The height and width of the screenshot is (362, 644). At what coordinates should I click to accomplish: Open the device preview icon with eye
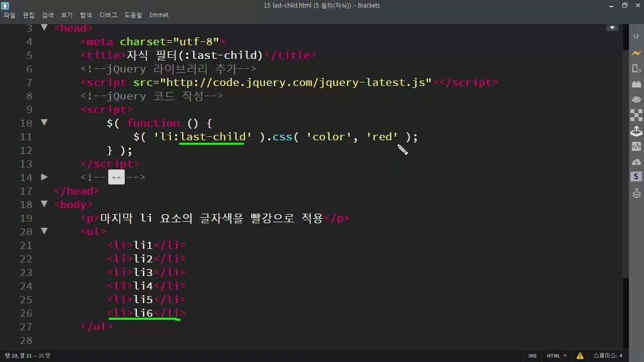(636, 68)
